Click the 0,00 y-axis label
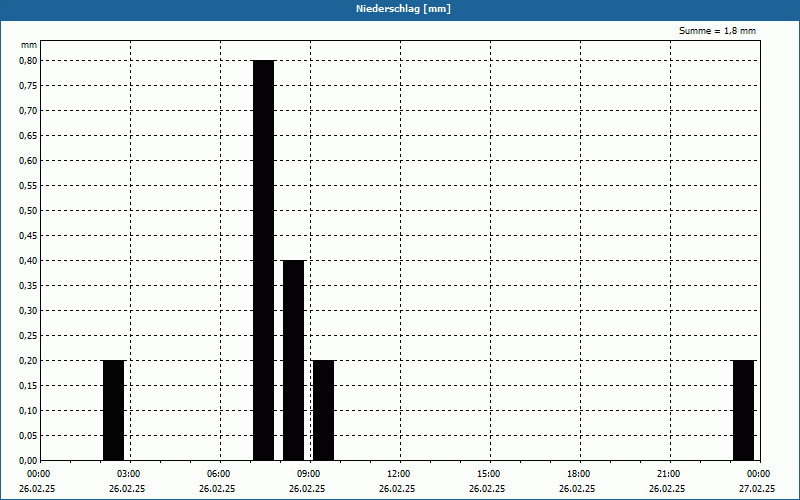Image resolution: width=800 pixels, height=500 pixels. 28,461
